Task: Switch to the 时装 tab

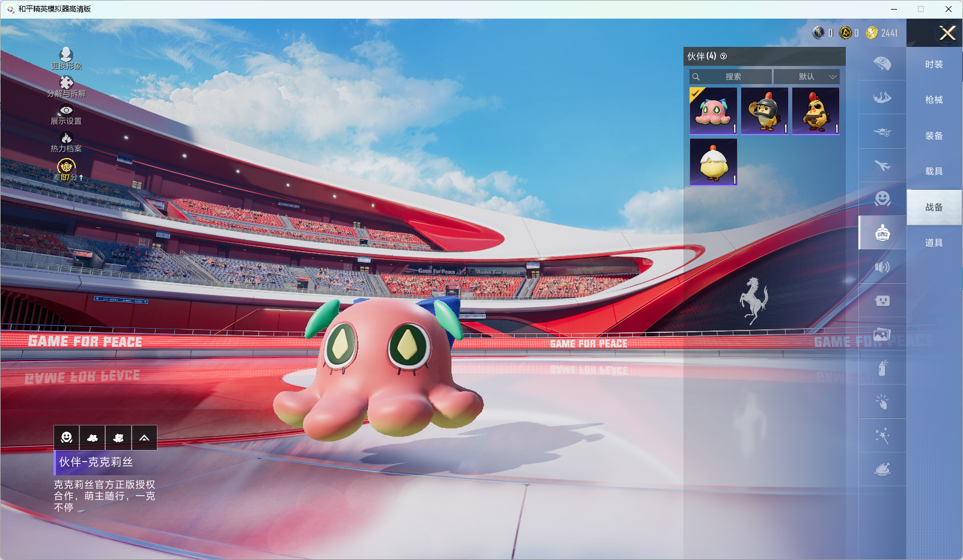Action: point(934,64)
